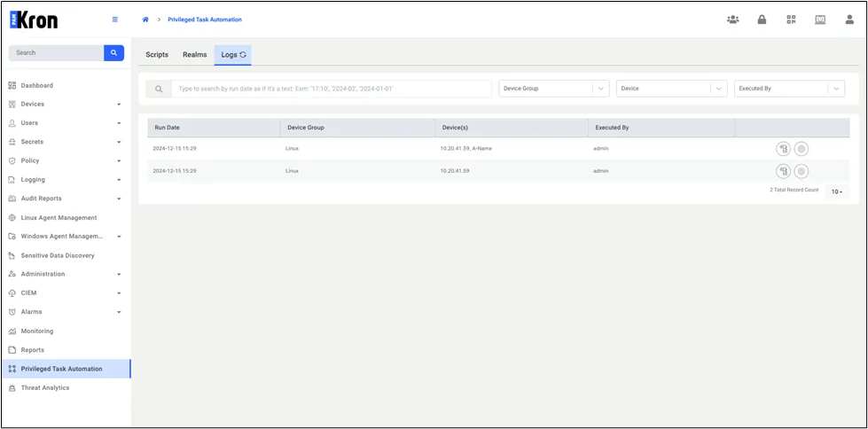
Task: Open script log icon in row without A-Name
Action: point(783,171)
